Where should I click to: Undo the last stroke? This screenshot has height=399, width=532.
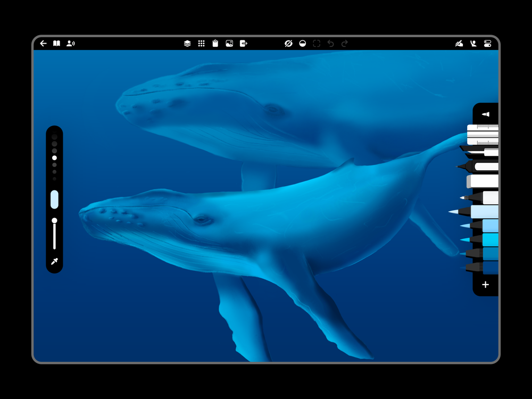pyautogui.click(x=330, y=44)
